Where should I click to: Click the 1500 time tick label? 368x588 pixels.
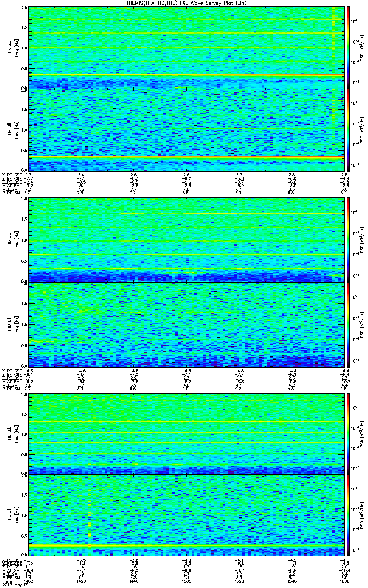tap(186, 581)
